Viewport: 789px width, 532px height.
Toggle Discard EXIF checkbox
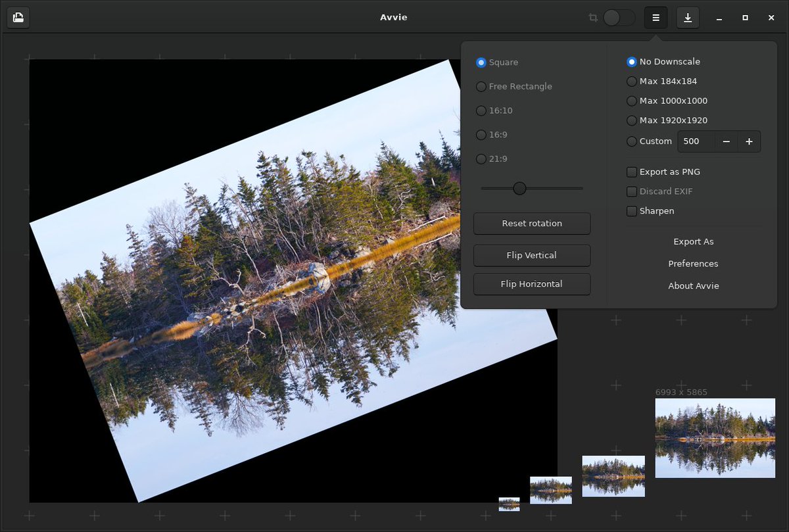point(659,192)
